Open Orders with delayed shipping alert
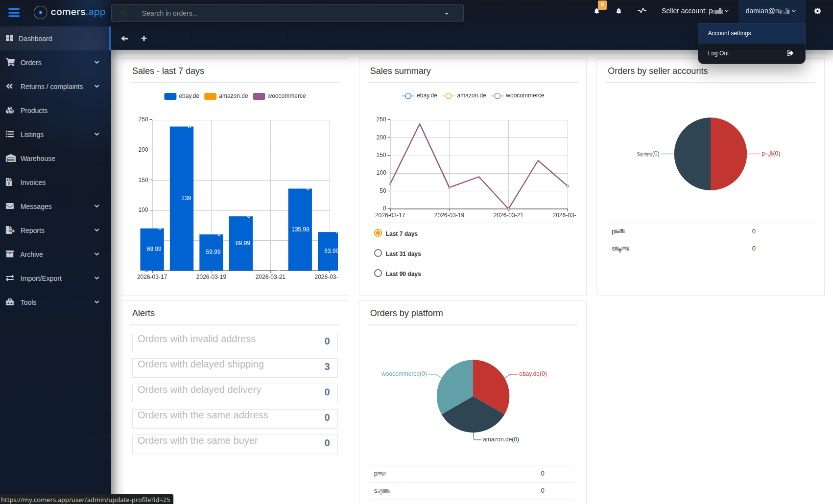The width and height of the screenshot is (833, 504). point(235,367)
